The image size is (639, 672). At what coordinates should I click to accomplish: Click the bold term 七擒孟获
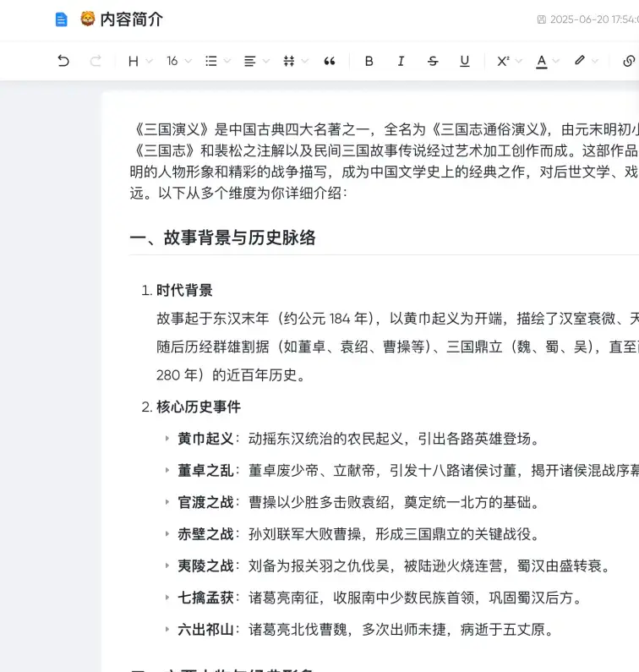click(x=205, y=598)
